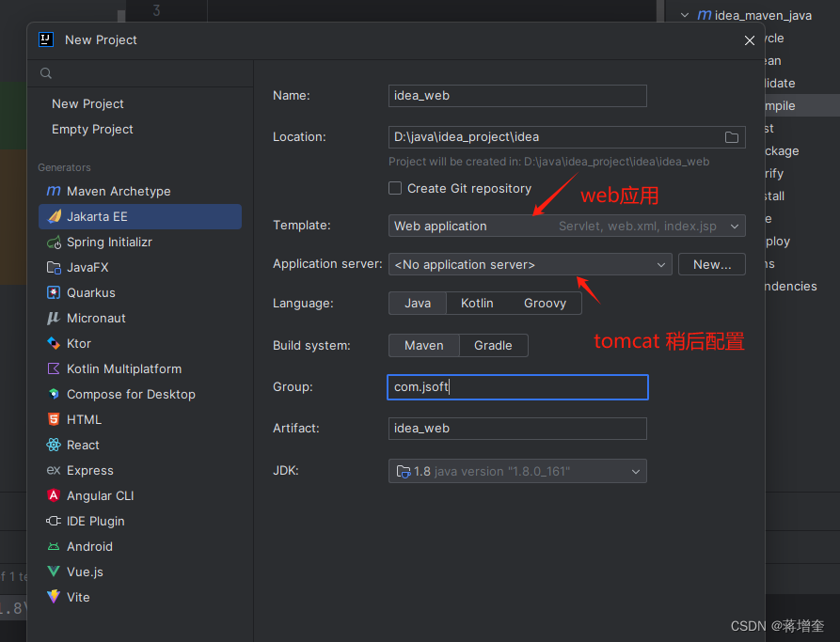Click the Ktor diamond icon

(x=54, y=343)
